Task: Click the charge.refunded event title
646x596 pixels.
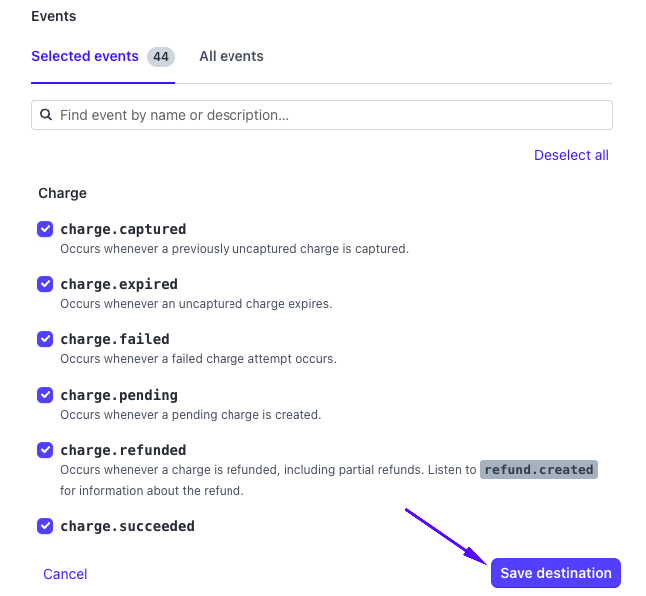Action: point(123,450)
